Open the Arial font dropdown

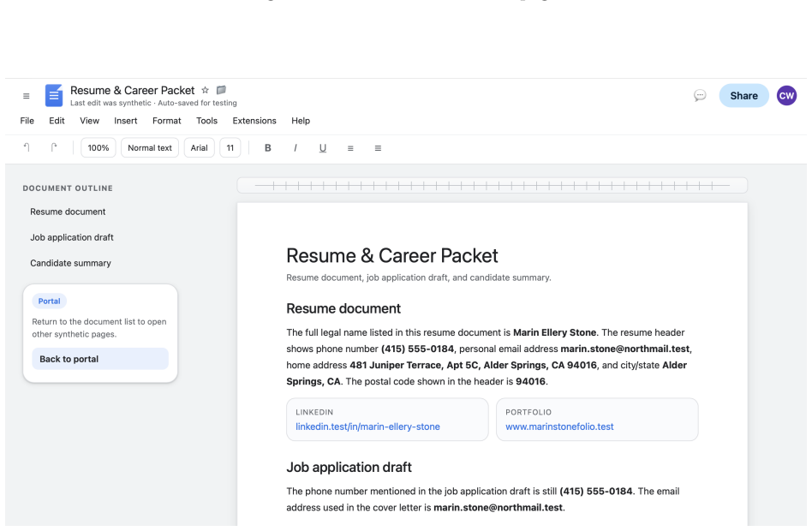coord(199,147)
